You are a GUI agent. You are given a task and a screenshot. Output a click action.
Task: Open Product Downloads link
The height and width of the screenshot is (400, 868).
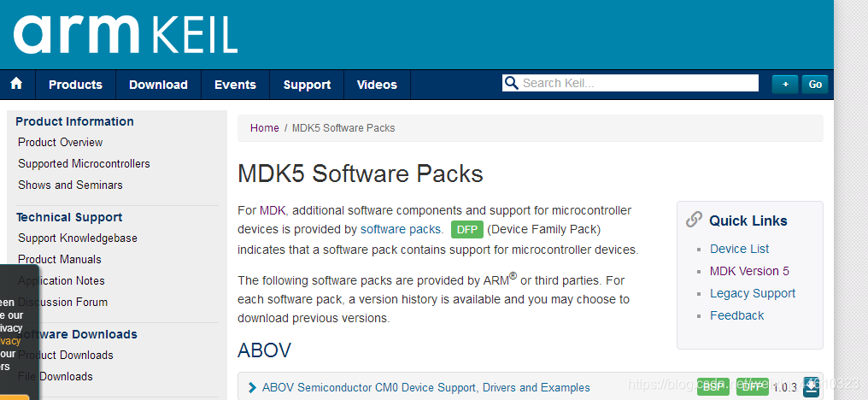pos(66,355)
